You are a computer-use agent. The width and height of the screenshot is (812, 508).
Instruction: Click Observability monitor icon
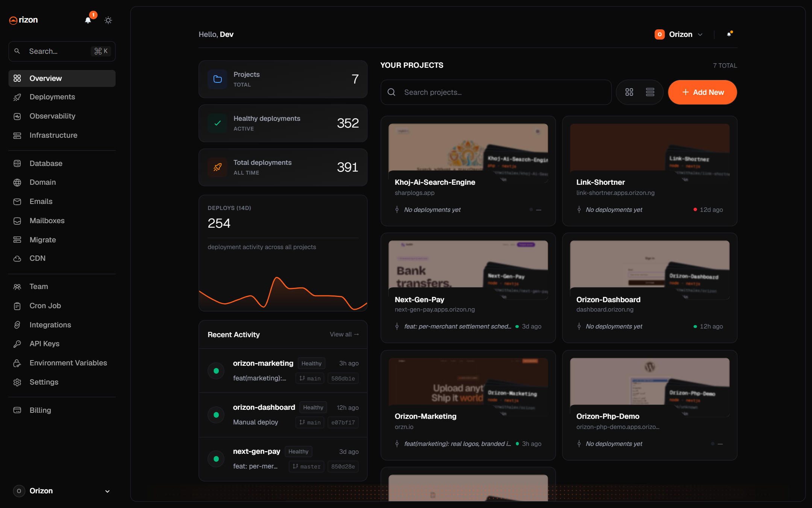click(17, 116)
